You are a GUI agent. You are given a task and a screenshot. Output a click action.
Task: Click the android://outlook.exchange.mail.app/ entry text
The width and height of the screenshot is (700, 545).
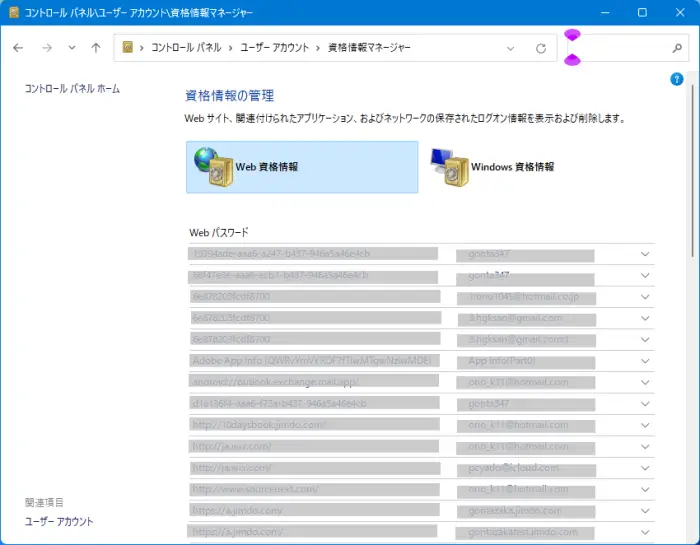(275, 382)
